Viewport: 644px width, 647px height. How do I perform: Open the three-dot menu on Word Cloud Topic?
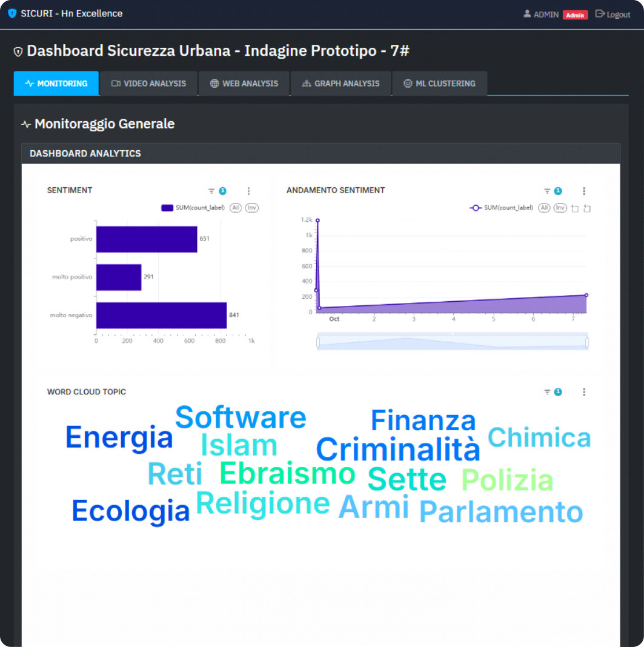[x=583, y=392]
